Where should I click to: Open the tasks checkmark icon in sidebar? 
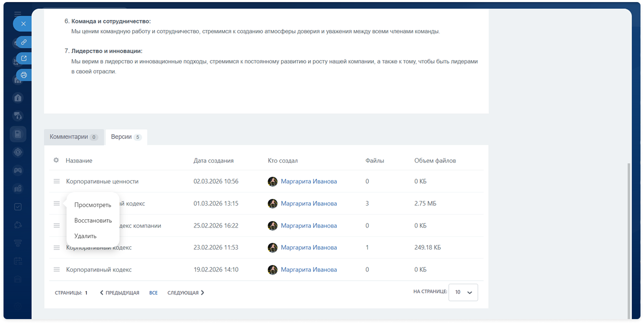coord(18,207)
